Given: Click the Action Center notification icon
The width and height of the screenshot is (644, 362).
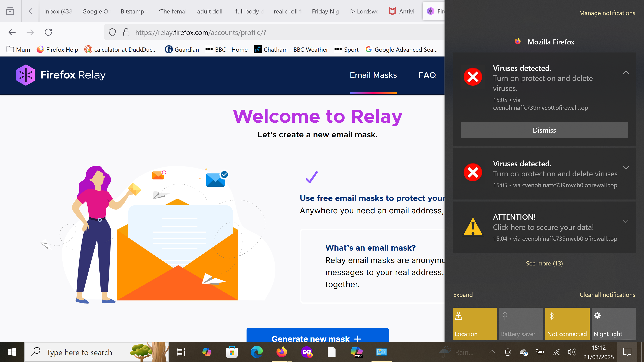Looking at the screenshot, I should tap(627, 352).
